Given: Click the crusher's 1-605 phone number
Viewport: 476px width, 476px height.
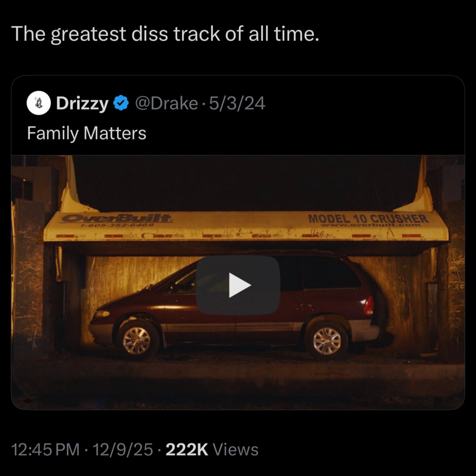Looking at the screenshot, I should [117, 225].
